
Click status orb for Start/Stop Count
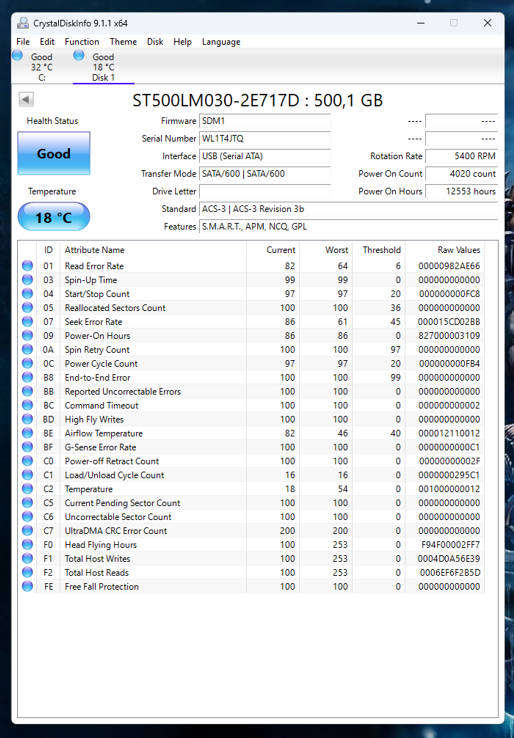(27, 294)
